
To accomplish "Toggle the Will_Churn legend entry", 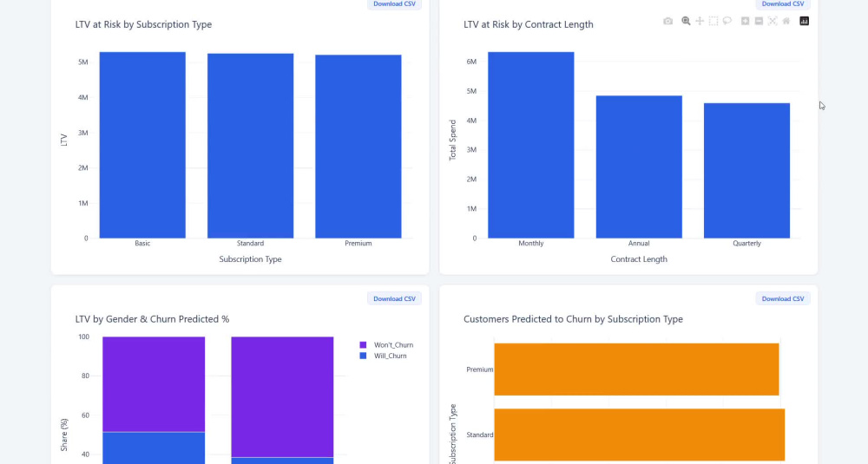I will pyautogui.click(x=383, y=356).
